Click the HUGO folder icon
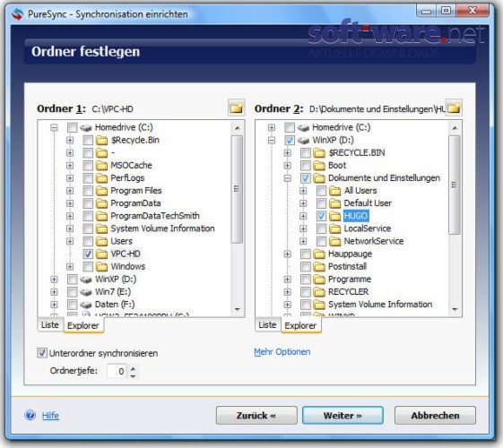This screenshot has height=448, width=503. coord(335,216)
